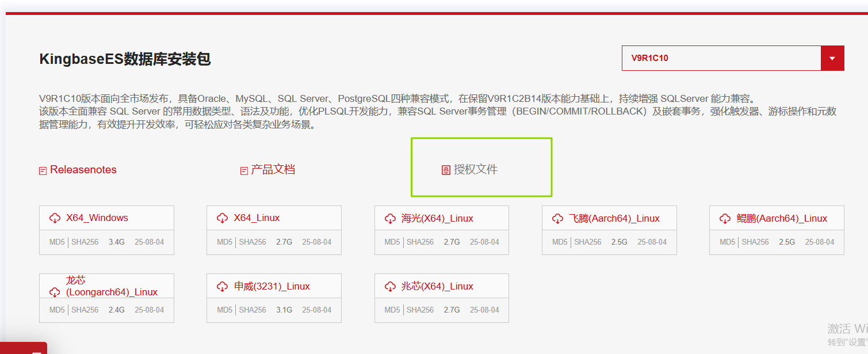868x354 pixels.
Task: Select the V9R1C10 version combo box field
Action: [x=733, y=58]
